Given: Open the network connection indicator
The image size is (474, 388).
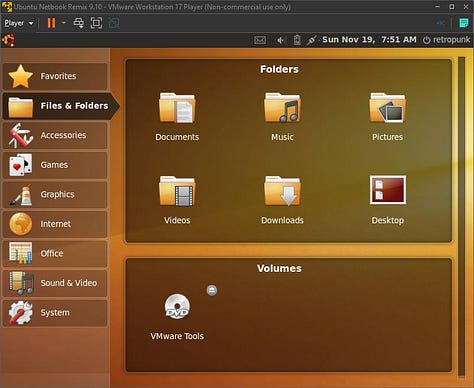Looking at the screenshot, I should pyautogui.click(x=311, y=40).
